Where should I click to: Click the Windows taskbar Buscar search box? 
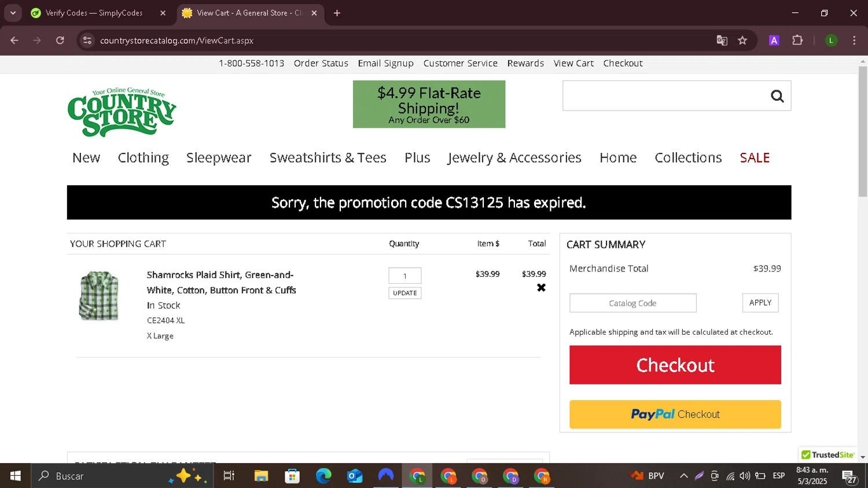pos(123,476)
